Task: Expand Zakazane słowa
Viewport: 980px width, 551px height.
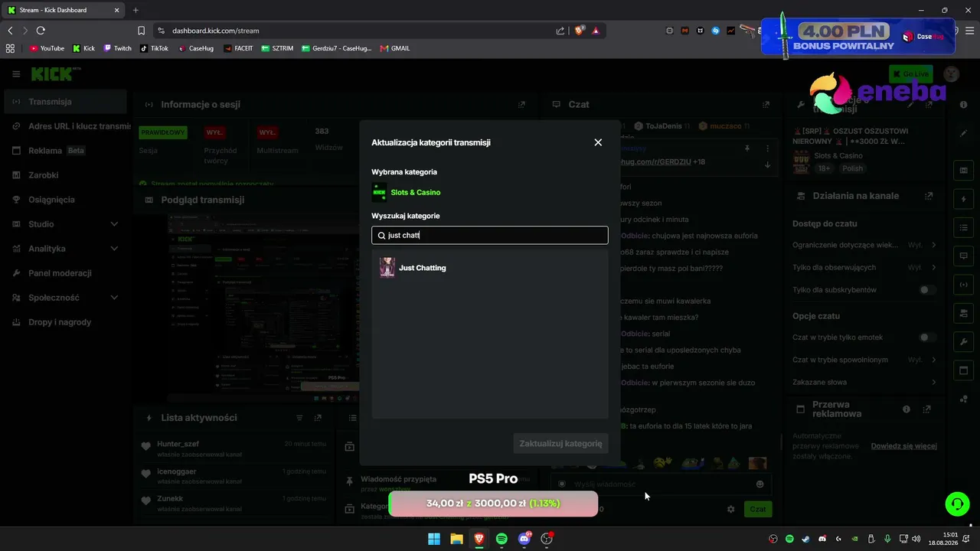Action: (934, 382)
